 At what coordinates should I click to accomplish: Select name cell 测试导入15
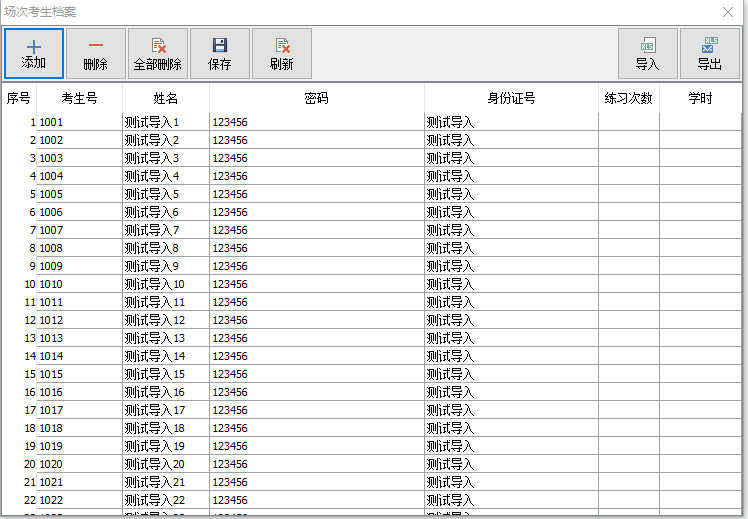[166, 374]
